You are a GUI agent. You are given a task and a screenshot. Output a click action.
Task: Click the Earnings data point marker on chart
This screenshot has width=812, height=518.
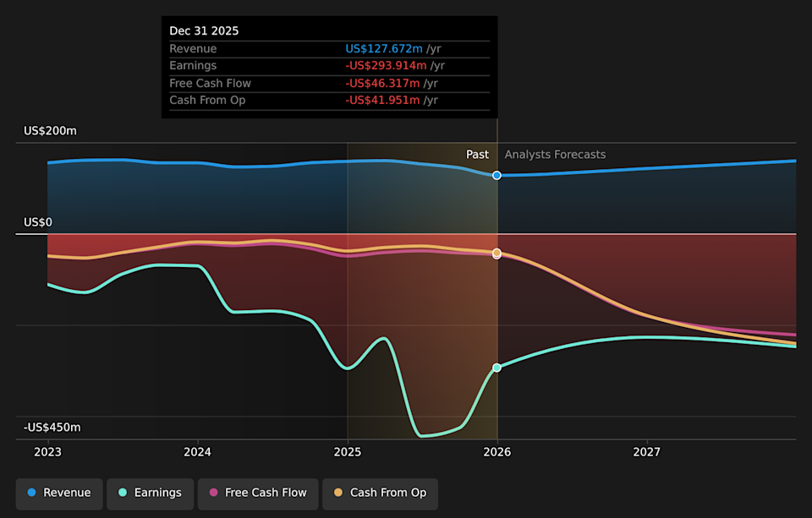(x=497, y=368)
